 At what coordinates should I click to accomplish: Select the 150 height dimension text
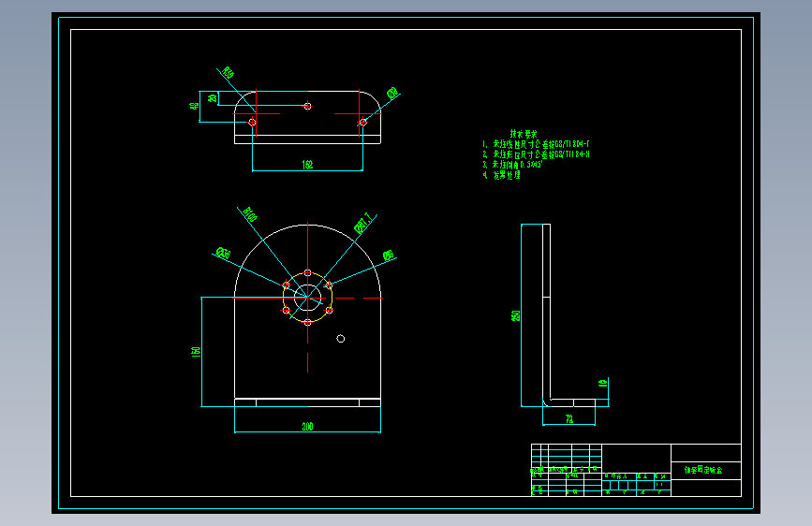196,352
